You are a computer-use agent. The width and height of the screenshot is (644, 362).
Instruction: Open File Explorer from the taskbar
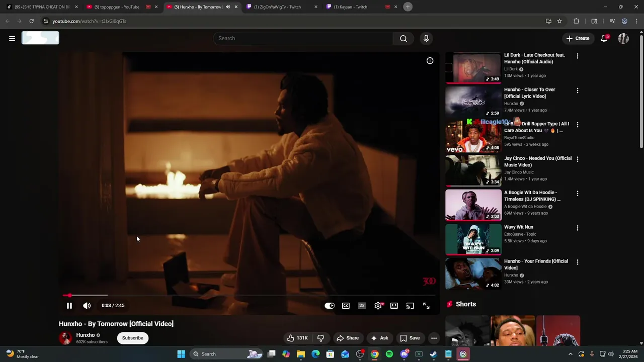301,354
